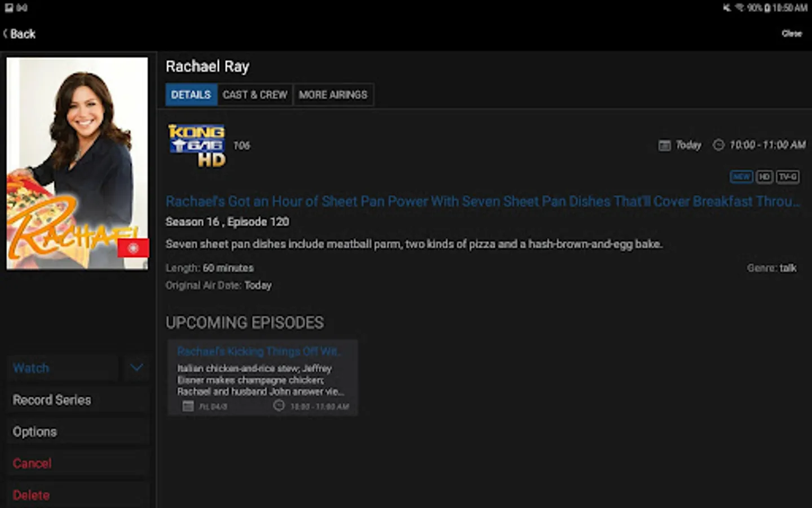The height and width of the screenshot is (508, 812).
Task: Tap the calendar icon in the upcoming episode card
Action: pos(188,406)
